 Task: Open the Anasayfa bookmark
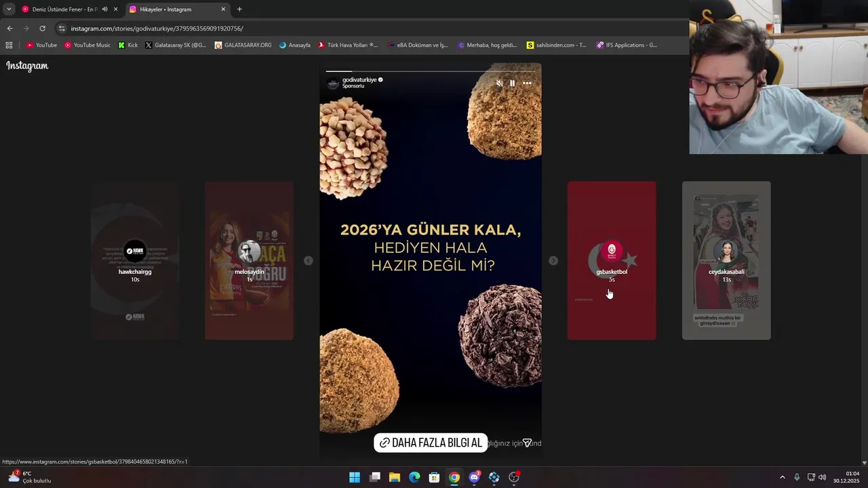coord(294,45)
